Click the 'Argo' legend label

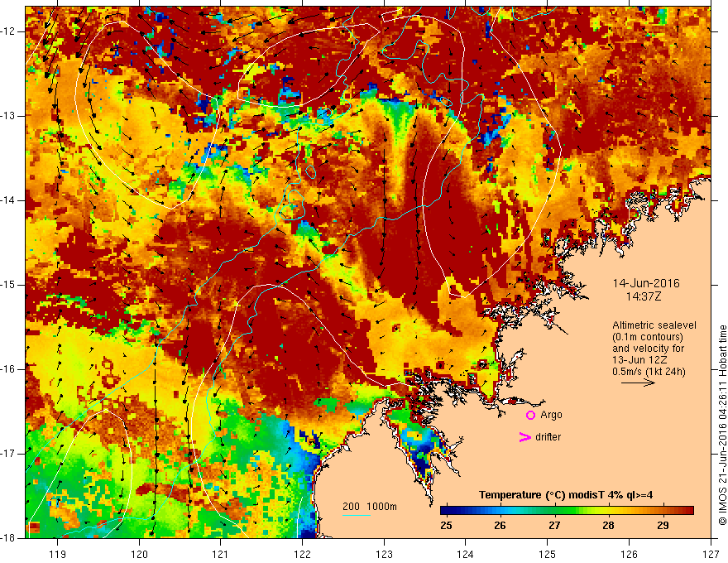click(551, 415)
